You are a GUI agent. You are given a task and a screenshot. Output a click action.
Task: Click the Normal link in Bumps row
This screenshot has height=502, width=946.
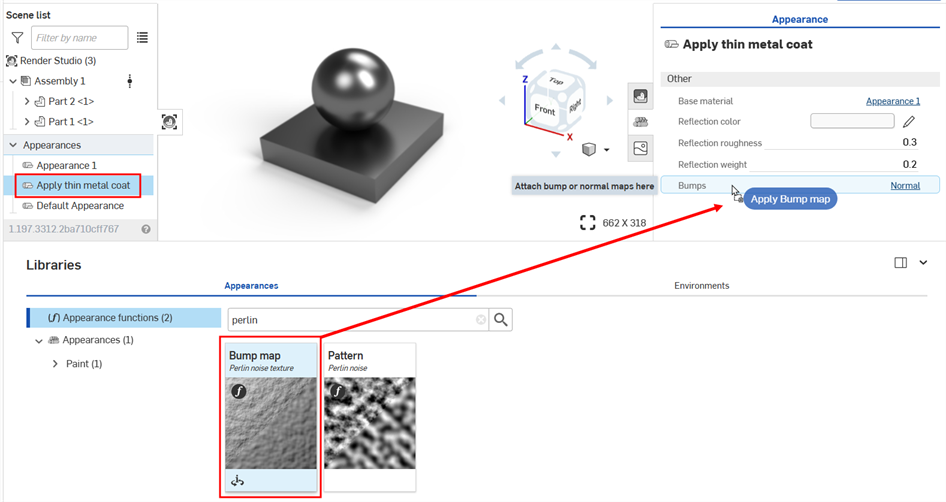[x=905, y=185]
